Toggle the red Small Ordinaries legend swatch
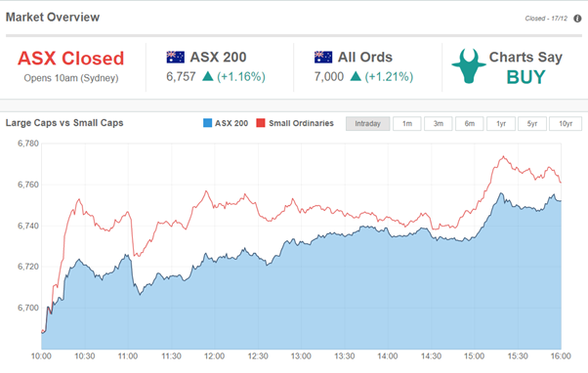The image size is (588, 373). (x=261, y=123)
